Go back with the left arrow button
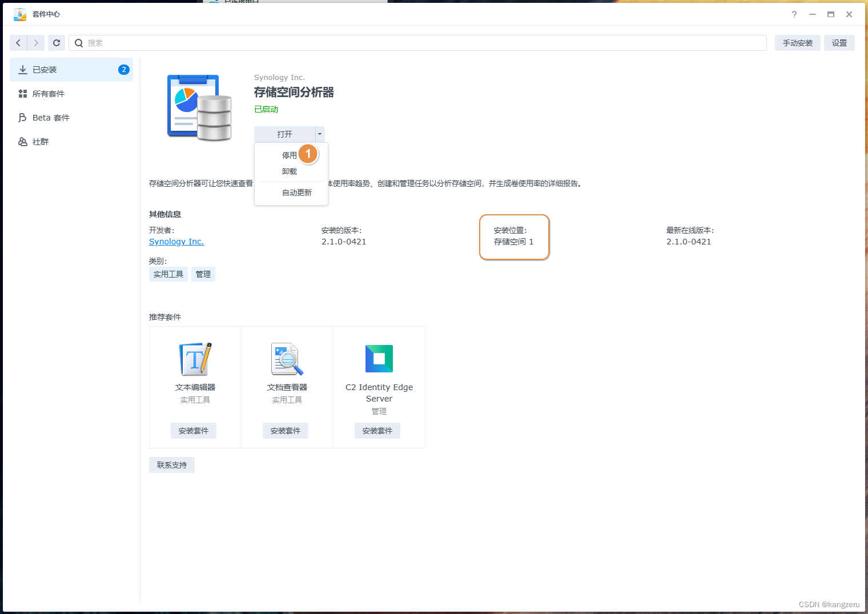868x614 pixels. coord(18,43)
